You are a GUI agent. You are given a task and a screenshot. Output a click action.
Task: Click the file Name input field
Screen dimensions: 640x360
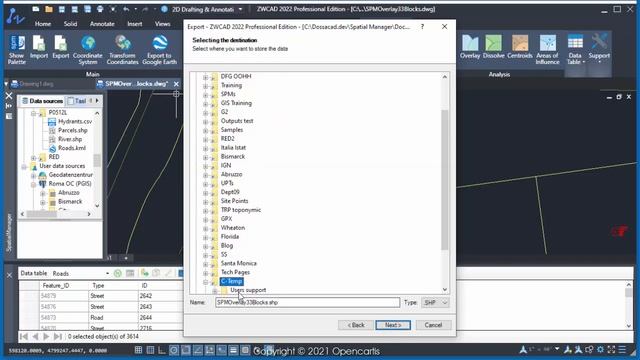tap(308, 302)
